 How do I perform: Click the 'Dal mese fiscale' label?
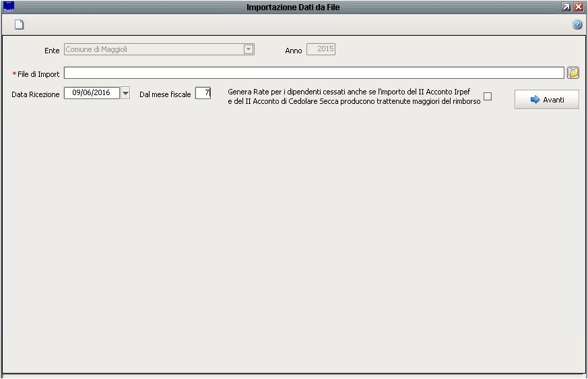click(165, 94)
